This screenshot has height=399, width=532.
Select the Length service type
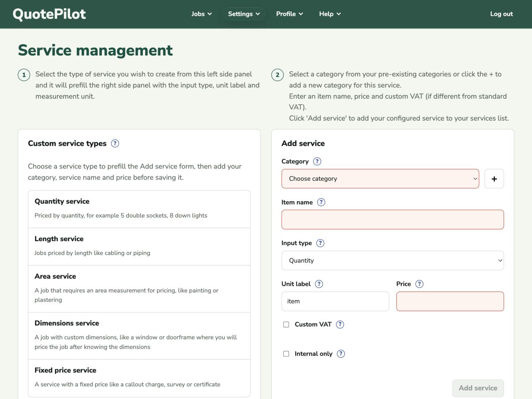click(139, 246)
